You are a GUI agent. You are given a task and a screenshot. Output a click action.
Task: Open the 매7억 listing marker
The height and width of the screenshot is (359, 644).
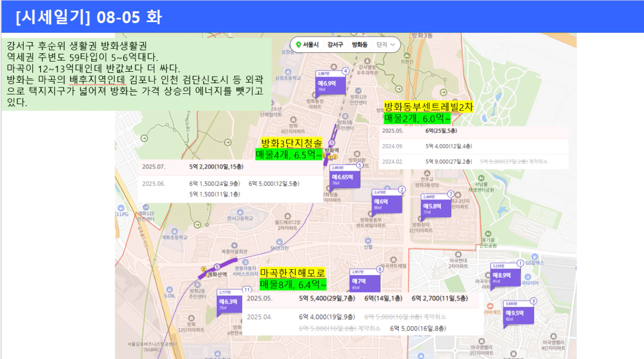[x=365, y=281]
